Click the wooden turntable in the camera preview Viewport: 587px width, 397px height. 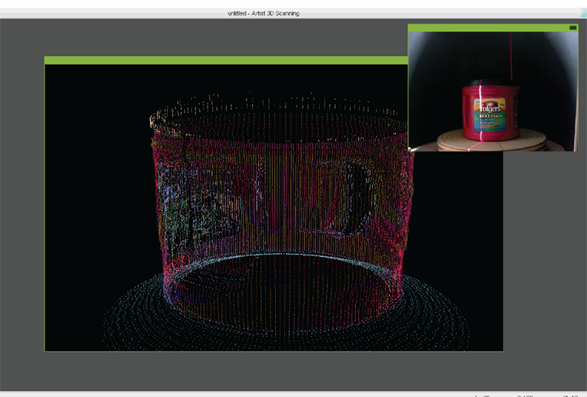tap(491, 140)
